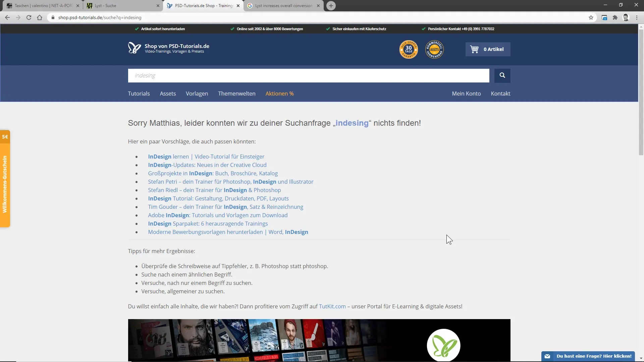Click the search magnifier button

(502, 75)
